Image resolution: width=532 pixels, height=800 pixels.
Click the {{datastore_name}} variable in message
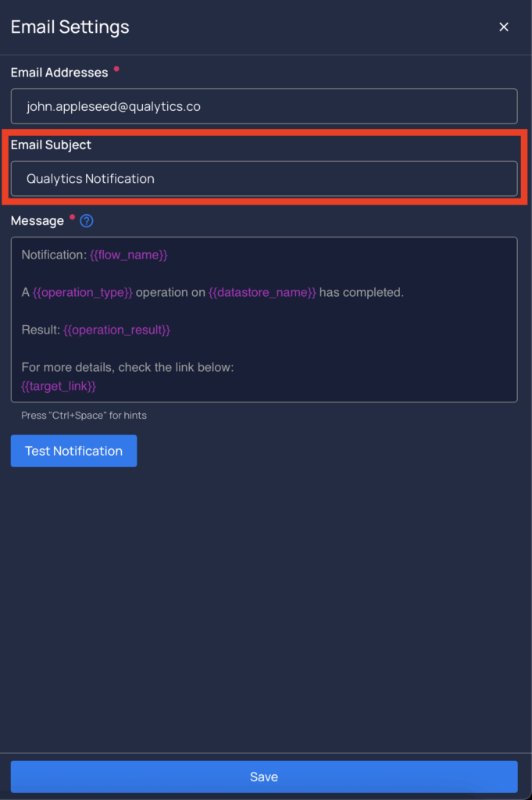262,292
